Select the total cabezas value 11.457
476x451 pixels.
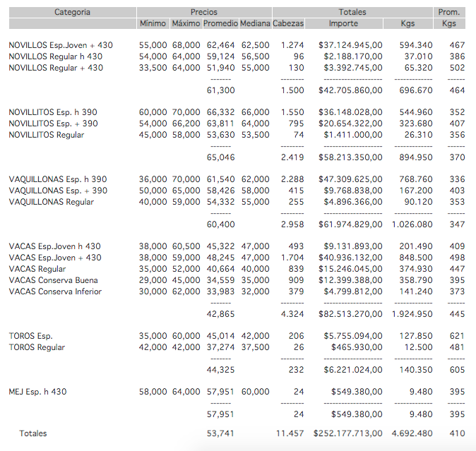(290, 433)
